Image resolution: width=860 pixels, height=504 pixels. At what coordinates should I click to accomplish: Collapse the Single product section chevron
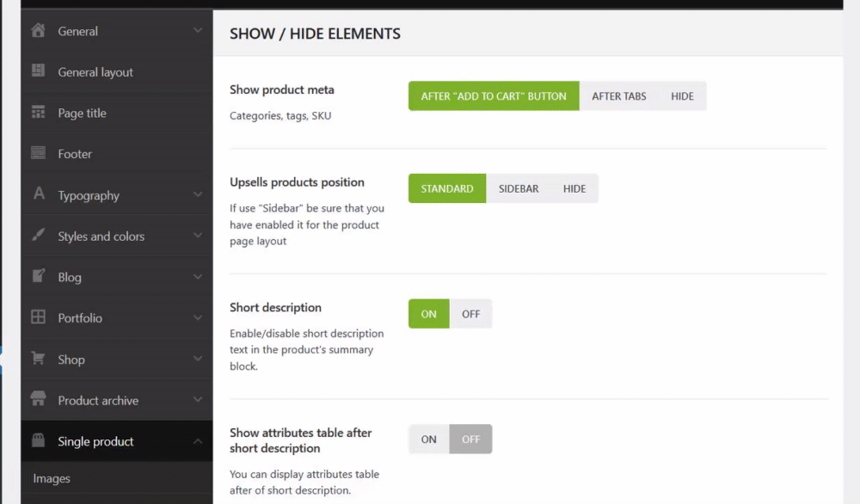[x=198, y=441]
